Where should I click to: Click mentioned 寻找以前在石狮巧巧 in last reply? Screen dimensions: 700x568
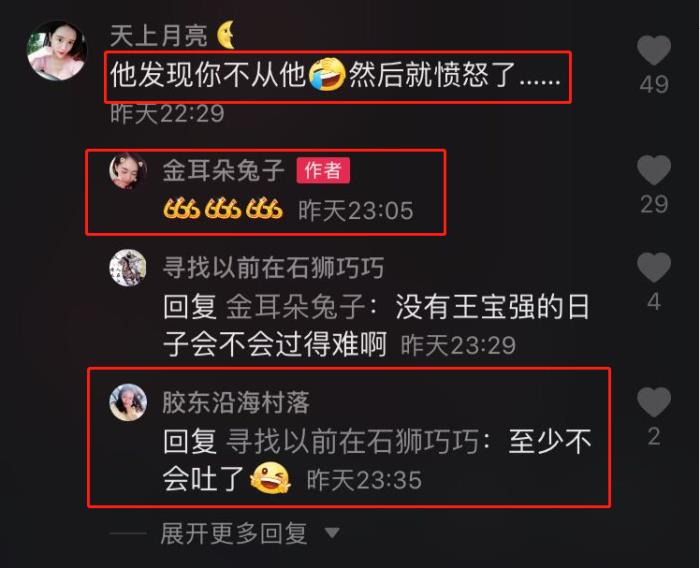(352, 441)
